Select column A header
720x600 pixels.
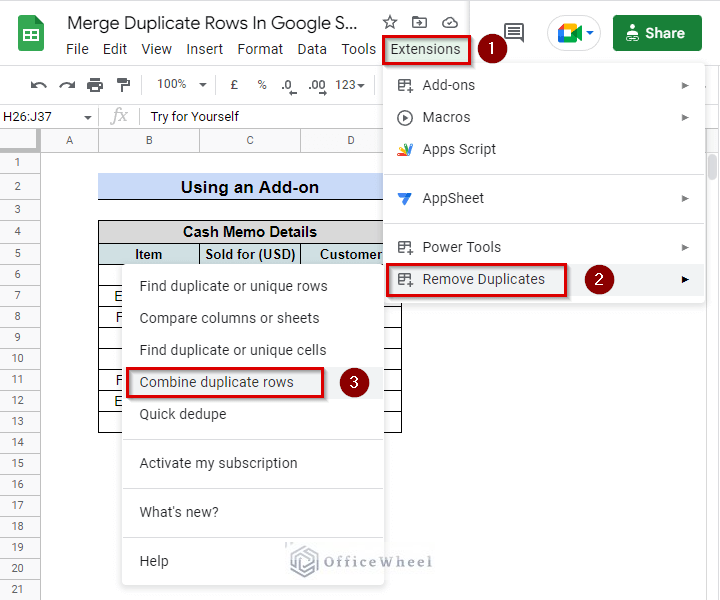click(x=69, y=140)
